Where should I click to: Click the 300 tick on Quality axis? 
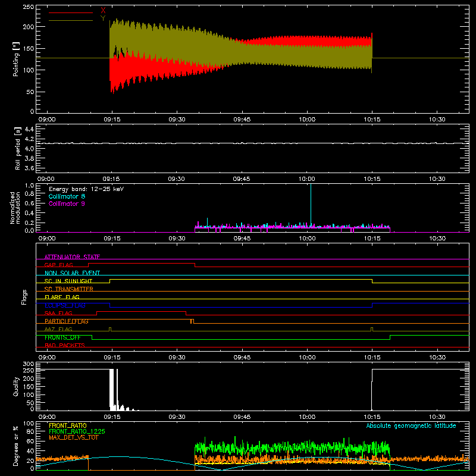point(28,364)
